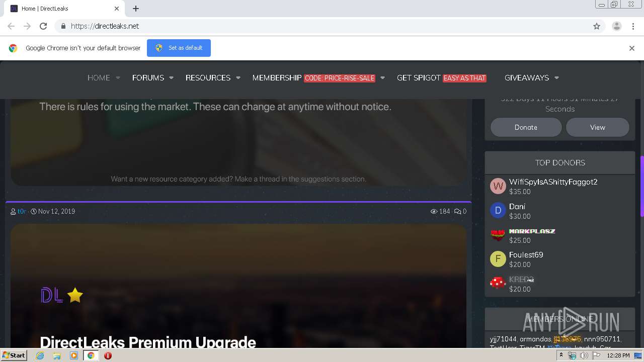Click the Set as default button
The height and width of the screenshot is (362, 644).
click(x=179, y=48)
